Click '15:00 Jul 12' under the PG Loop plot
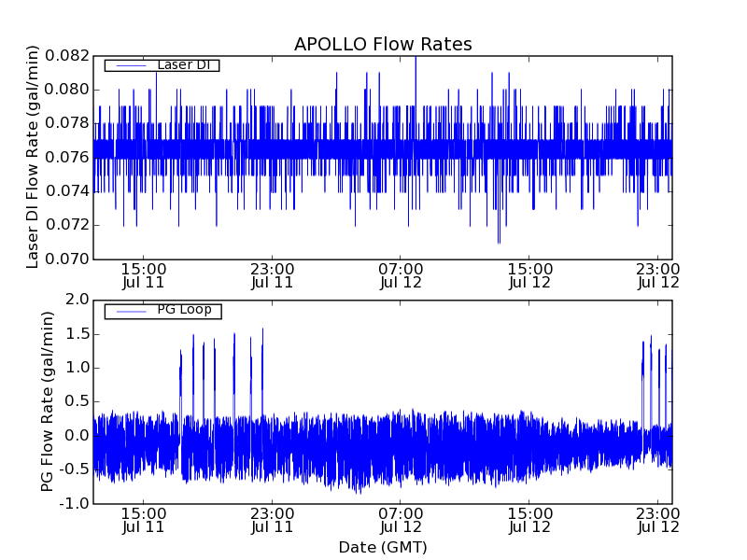 529,521
